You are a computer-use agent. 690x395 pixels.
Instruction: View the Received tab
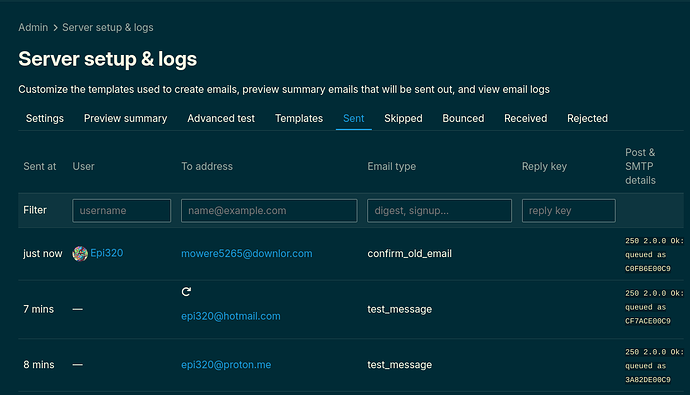pyautogui.click(x=525, y=118)
